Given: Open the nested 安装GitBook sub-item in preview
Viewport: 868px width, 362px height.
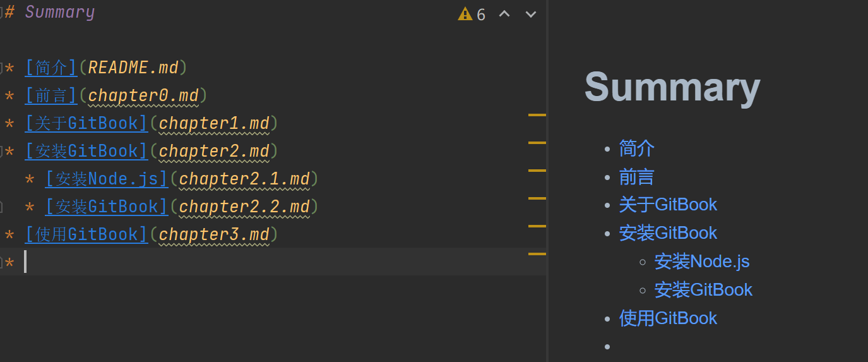Looking at the screenshot, I should pyautogui.click(x=703, y=289).
